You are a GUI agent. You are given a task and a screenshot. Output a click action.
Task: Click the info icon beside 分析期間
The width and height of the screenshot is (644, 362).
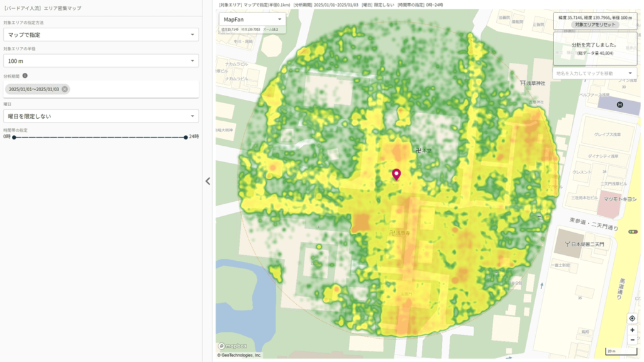click(25, 75)
